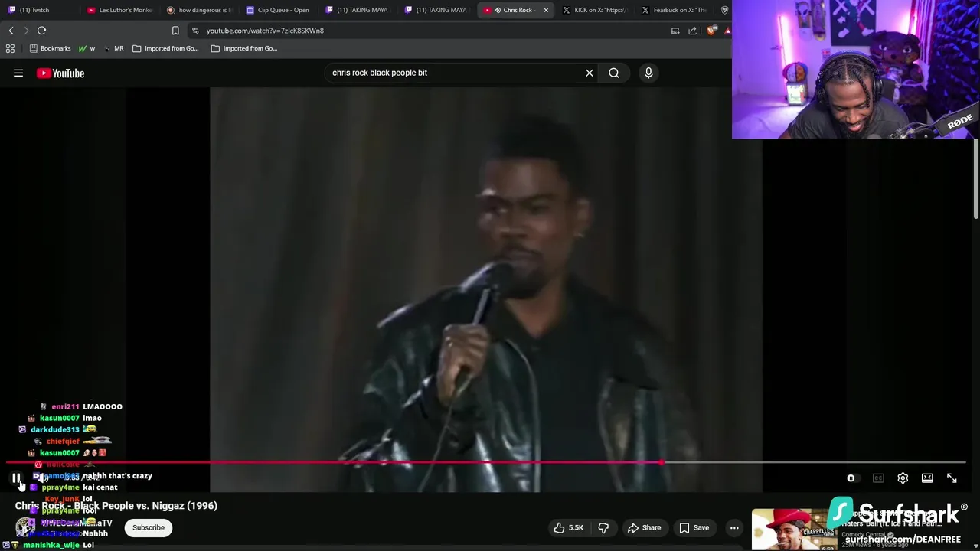980x551 pixels.
Task: Open the three-dot more actions menu
Action: [734, 527]
